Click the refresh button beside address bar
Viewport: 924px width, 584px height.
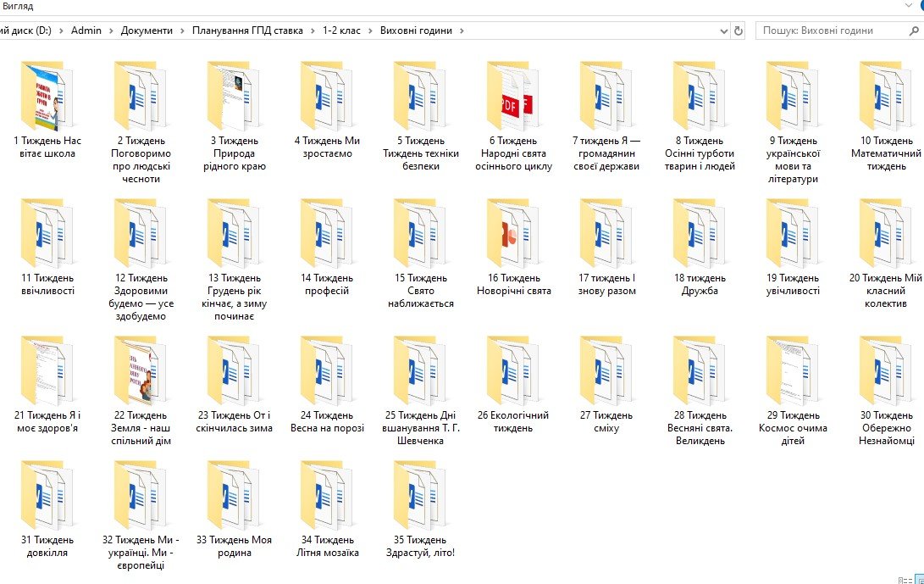point(739,31)
